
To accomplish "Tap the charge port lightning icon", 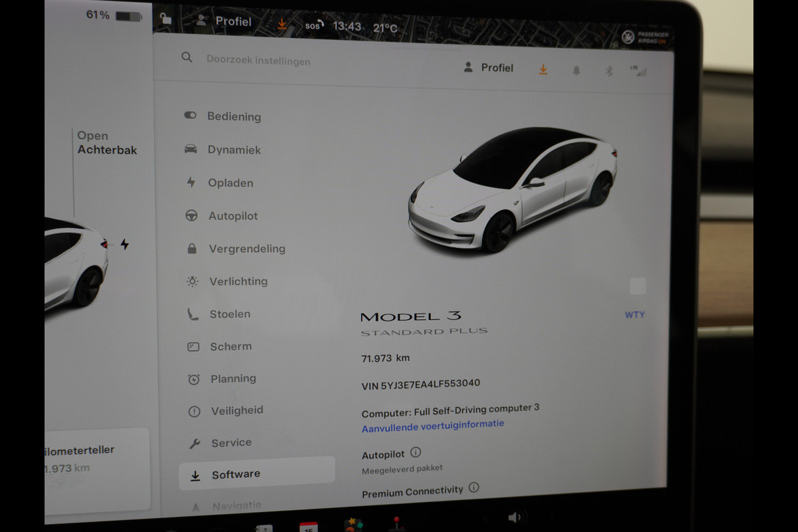I will [x=124, y=244].
